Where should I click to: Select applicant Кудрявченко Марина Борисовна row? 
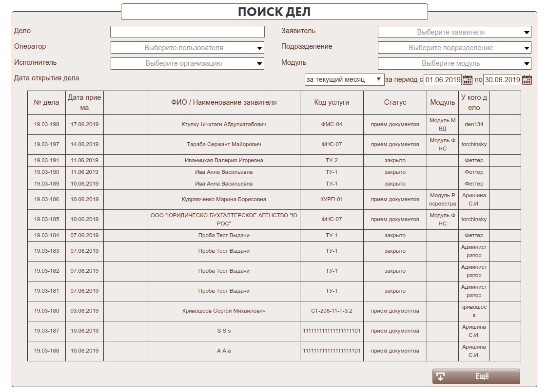point(224,199)
